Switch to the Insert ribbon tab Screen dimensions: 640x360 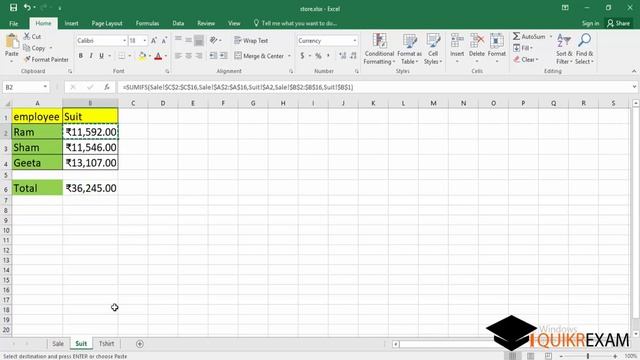click(x=71, y=23)
